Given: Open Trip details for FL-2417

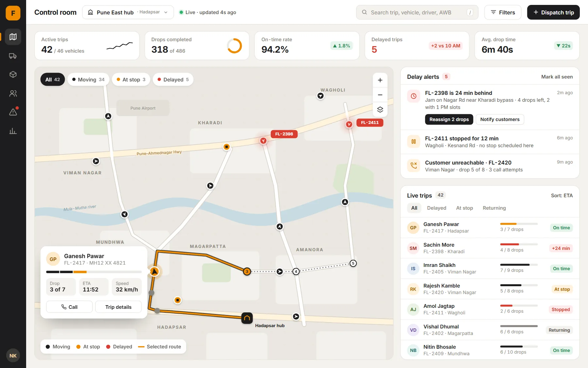Looking at the screenshot, I should click(118, 307).
